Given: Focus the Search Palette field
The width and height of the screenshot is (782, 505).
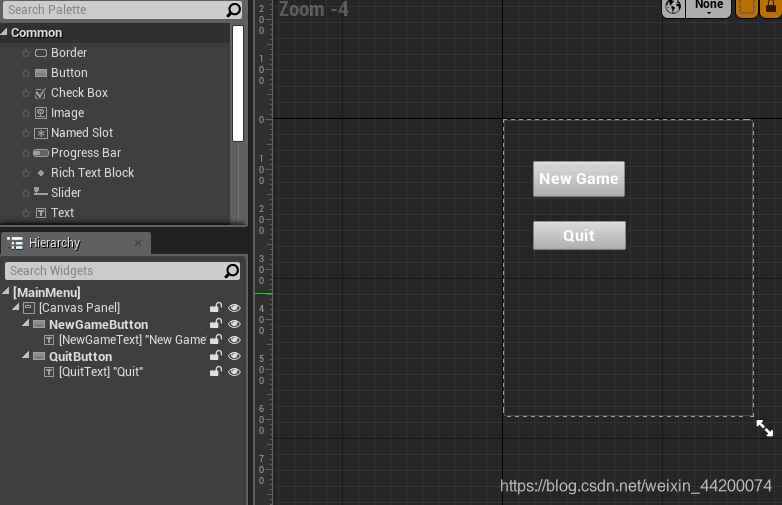Looking at the screenshot, I should pyautogui.click(x=115, y=10).
